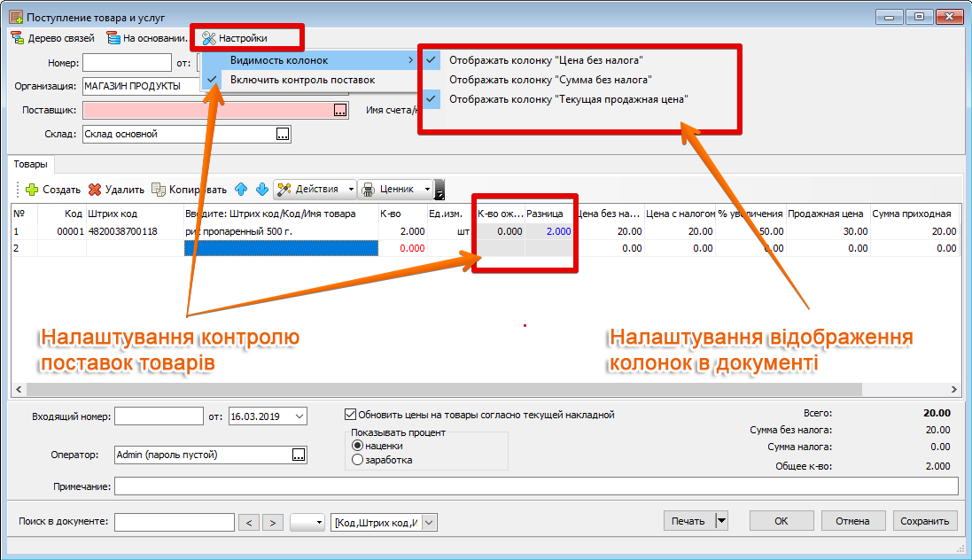Viewport: 972px width, 560px height.
Task: Click the Печать button
Action: coord(688,521)
